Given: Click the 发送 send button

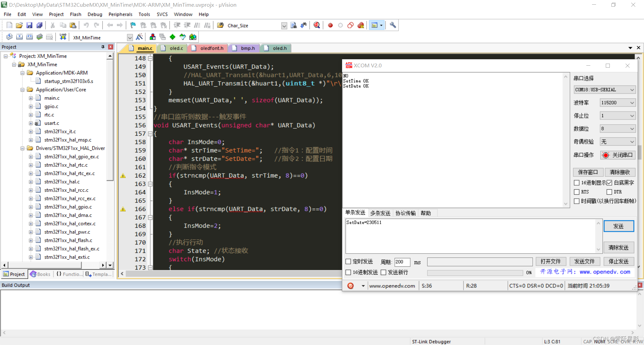Looking at the screenshot, I should (619, 226).
